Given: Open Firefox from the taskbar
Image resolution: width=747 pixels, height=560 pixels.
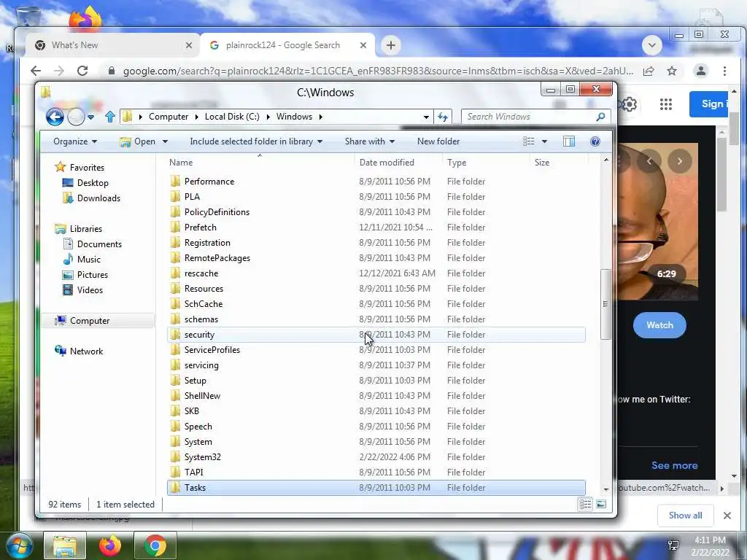Looking at the screenshot, I should click(110, 545).
